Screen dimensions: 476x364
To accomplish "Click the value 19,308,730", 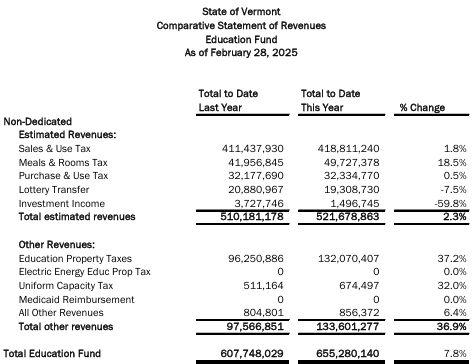I will (x=351, y=190).
